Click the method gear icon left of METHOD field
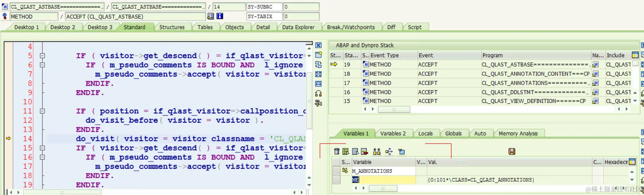This screenshot has width=644, height=195. pos(5,16)
